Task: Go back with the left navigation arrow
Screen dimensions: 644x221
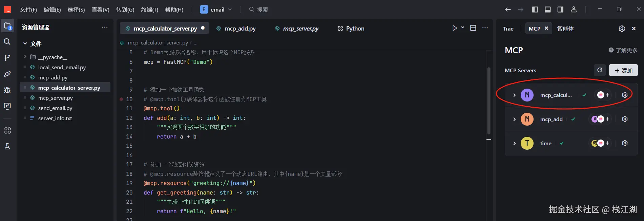Action: [508, 10]
